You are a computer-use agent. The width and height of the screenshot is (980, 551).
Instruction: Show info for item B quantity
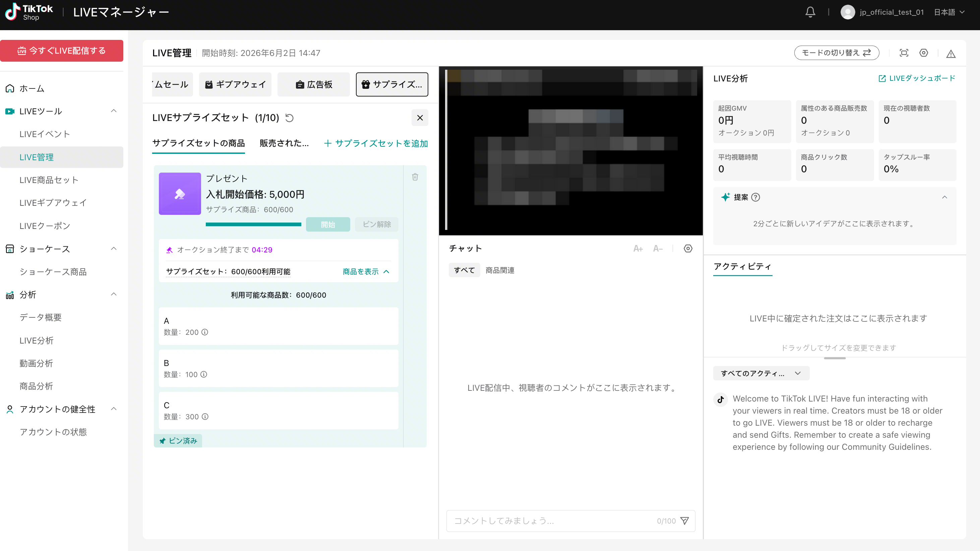[204, 374]
